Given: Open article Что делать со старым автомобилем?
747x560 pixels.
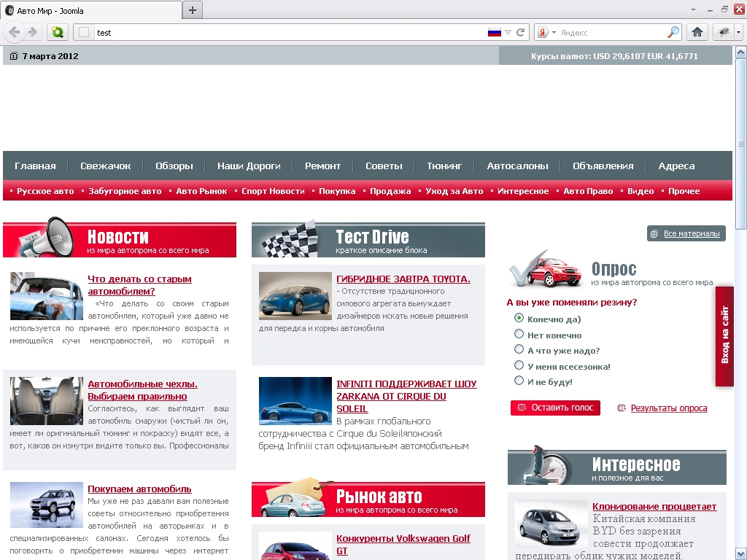Looking at the screenshot, I should point(139,285).
